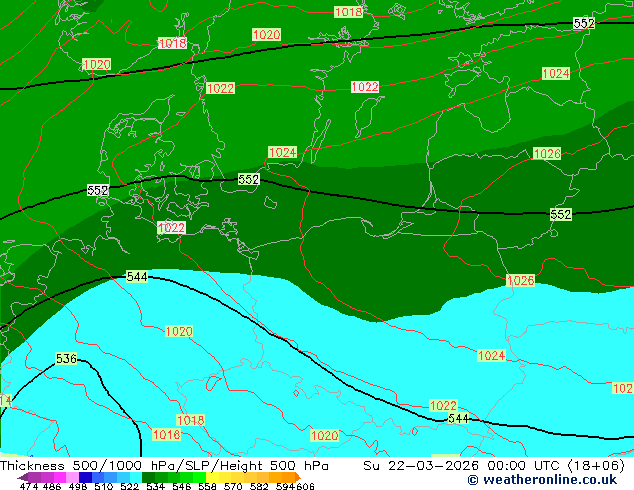Click the 474 value under the legend
This screenshot has height=490, width=634.
[29, 486]
